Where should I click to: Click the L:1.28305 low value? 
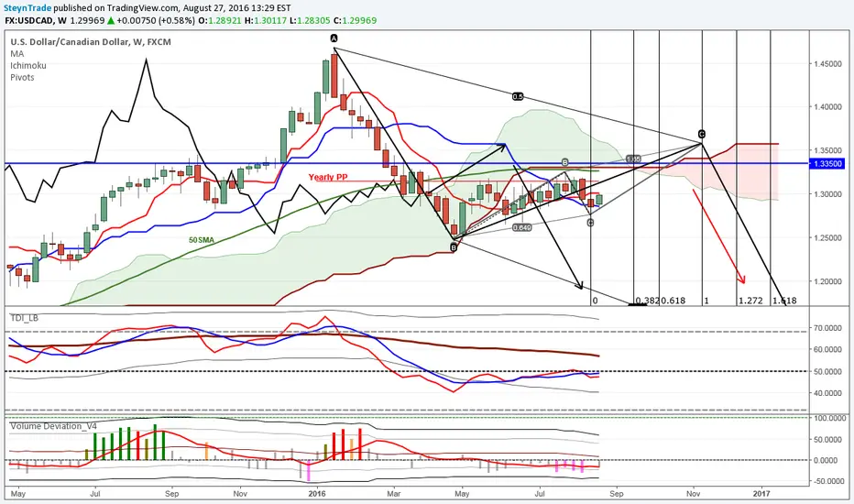pyautogui.click(x=311, y=21)
